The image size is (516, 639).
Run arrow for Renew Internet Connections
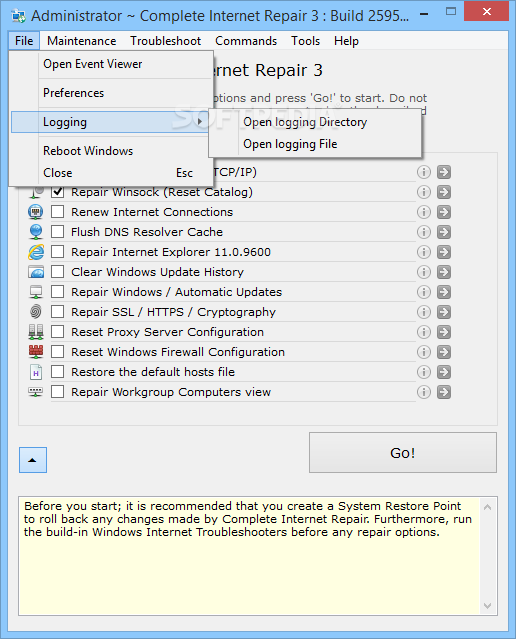[444, 212]
